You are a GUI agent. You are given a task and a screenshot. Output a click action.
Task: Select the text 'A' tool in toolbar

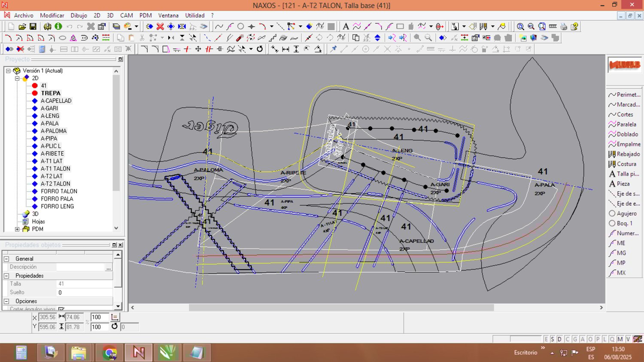point(346,27)
